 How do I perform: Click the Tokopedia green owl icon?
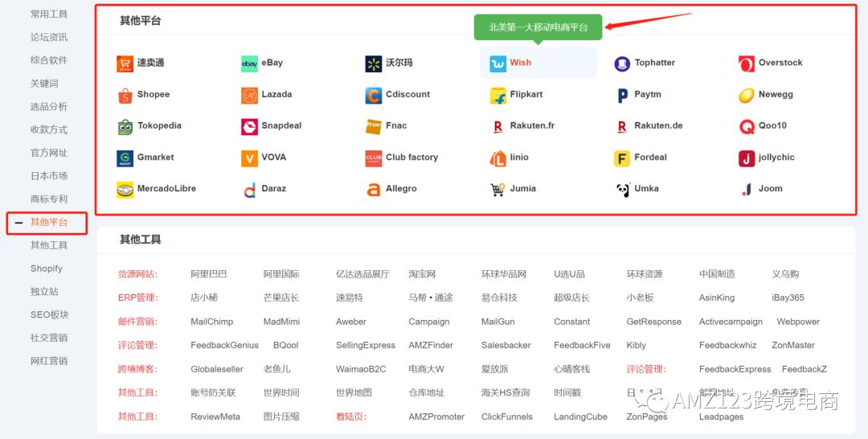pyautogui.click(x=125, y=127)
